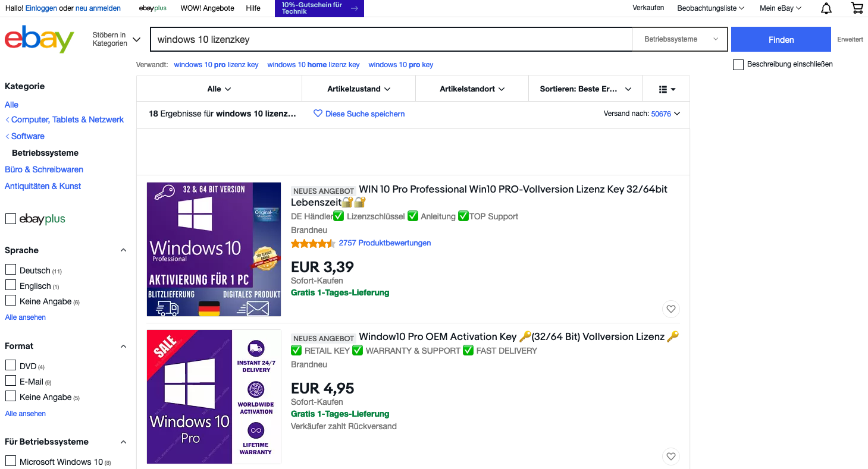The height and width of the screenshot is (469, 868).
Task: Open the Windows 10 Professional product thumbnail
Action: pos(214,249)
